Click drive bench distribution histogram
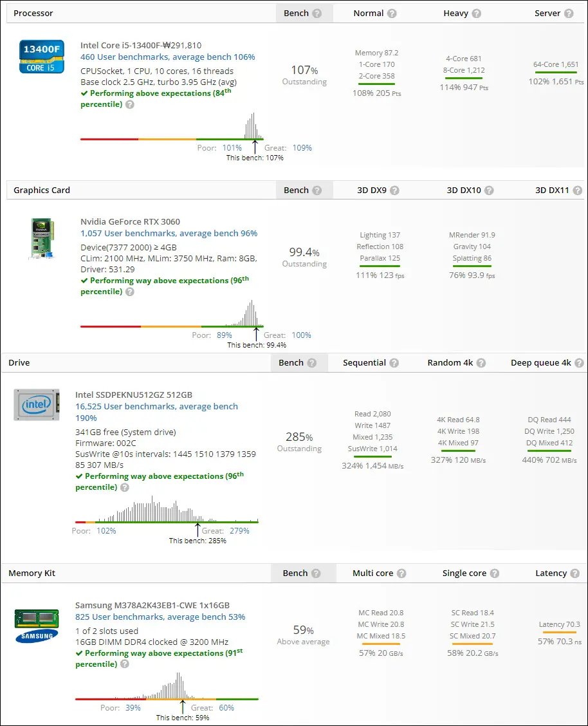 [167, 509]
